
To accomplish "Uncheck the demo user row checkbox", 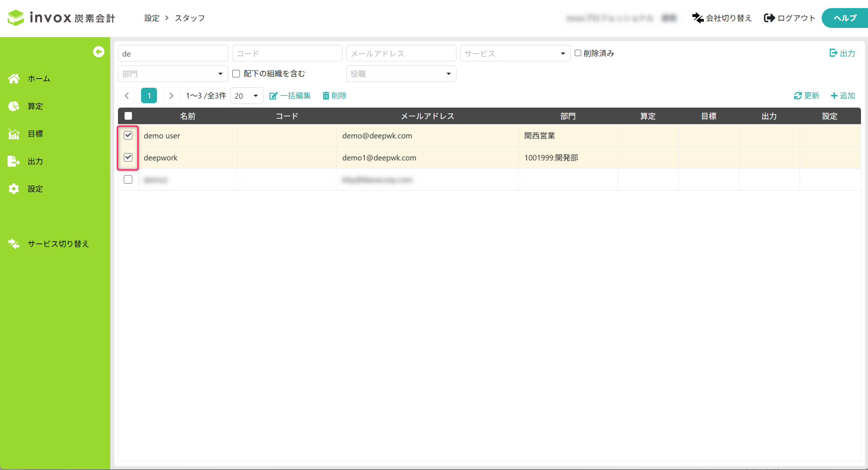I will (x=128, y=135).
